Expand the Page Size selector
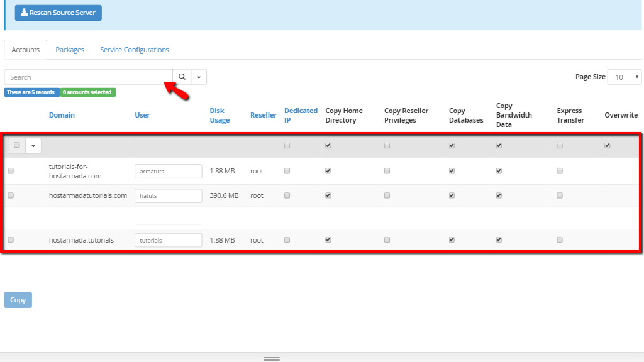Screen dimensions: 644x362 tap(625, 77)
